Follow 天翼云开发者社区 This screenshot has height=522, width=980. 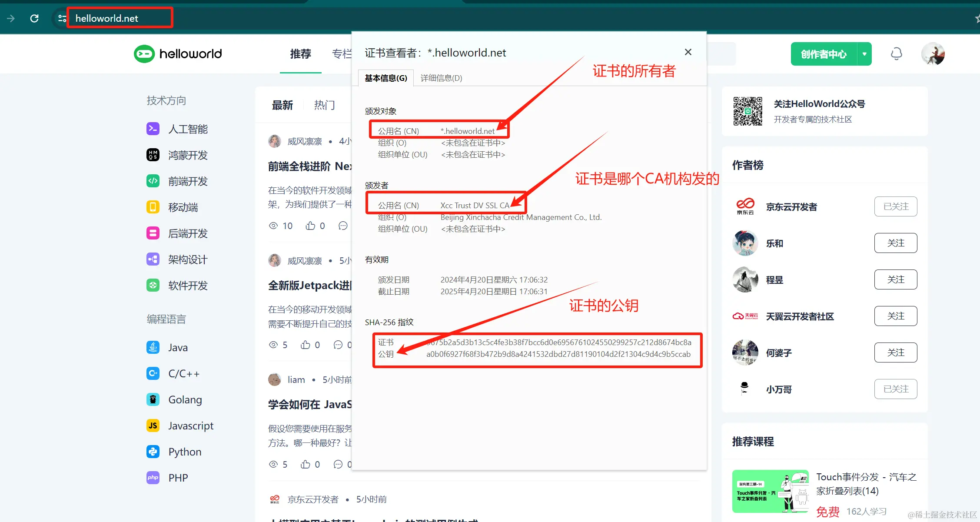[895, 316]
